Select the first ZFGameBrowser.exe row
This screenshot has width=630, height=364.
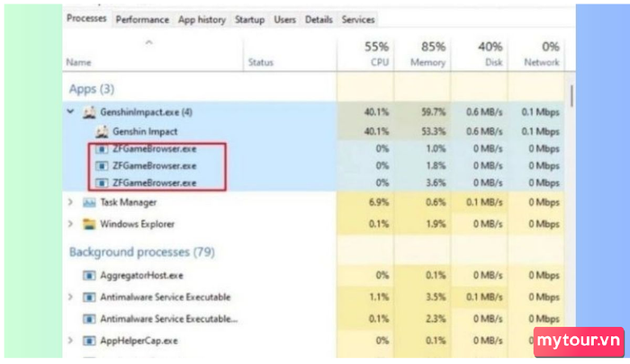(155, 148)
